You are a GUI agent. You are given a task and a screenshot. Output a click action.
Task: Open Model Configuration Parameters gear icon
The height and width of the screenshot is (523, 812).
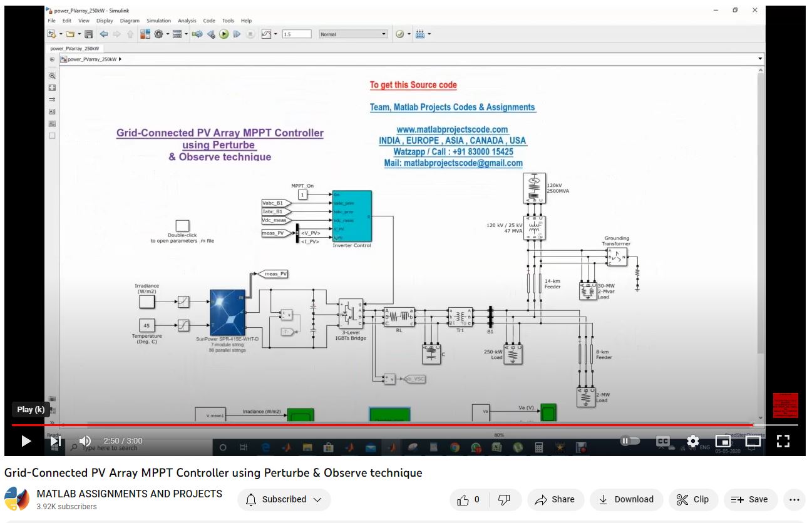click(158, 34)
